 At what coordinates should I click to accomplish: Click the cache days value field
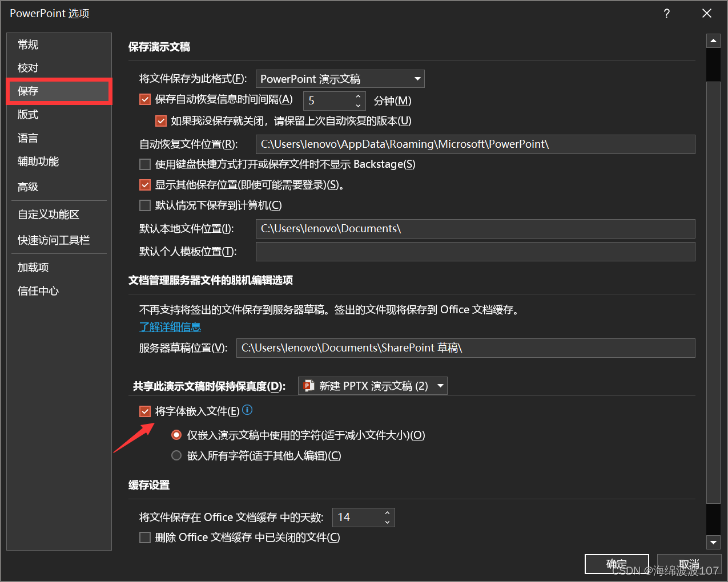click(357, 517)
